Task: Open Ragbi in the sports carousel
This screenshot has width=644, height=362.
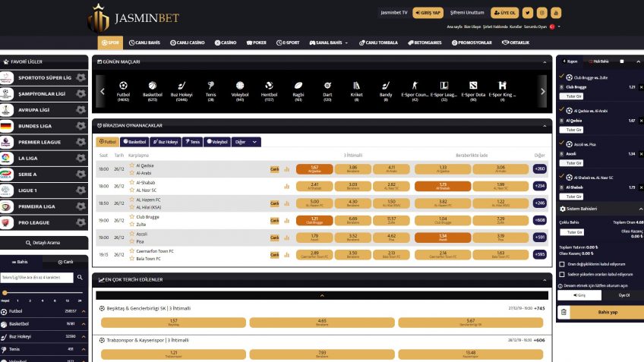Action: pos(298,90)
